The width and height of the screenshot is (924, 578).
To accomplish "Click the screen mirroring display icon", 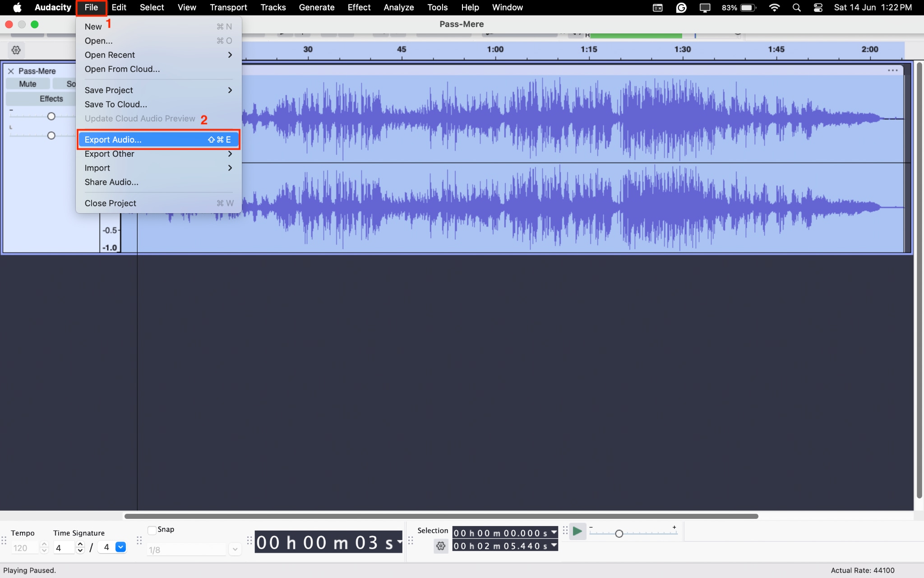I will click(x=705, y=7).
